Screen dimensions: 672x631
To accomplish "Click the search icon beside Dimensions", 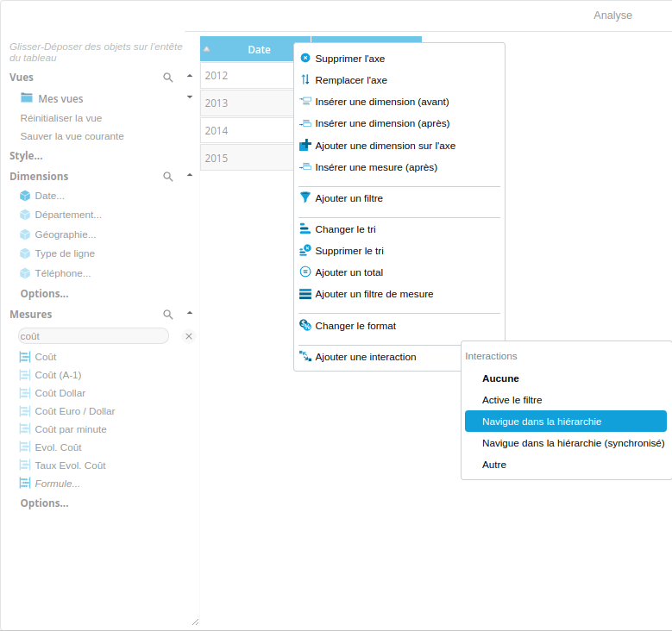I will (x=168, y=177).
